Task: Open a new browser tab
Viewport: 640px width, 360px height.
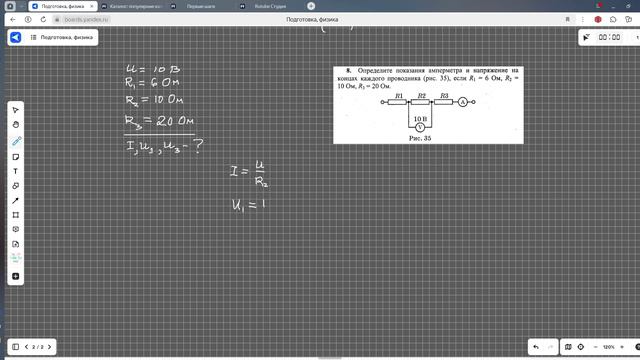Action: coord(311,6)
